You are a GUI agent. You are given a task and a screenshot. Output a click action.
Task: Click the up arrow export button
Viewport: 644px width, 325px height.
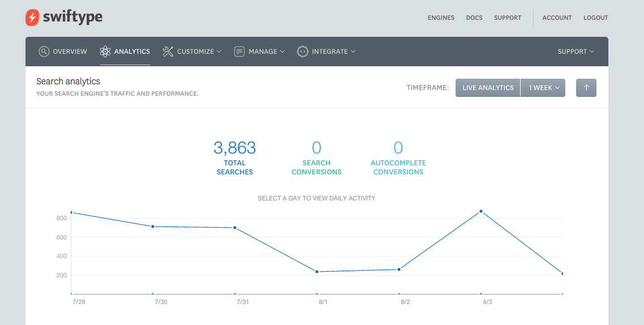click(x=586, y=88)
